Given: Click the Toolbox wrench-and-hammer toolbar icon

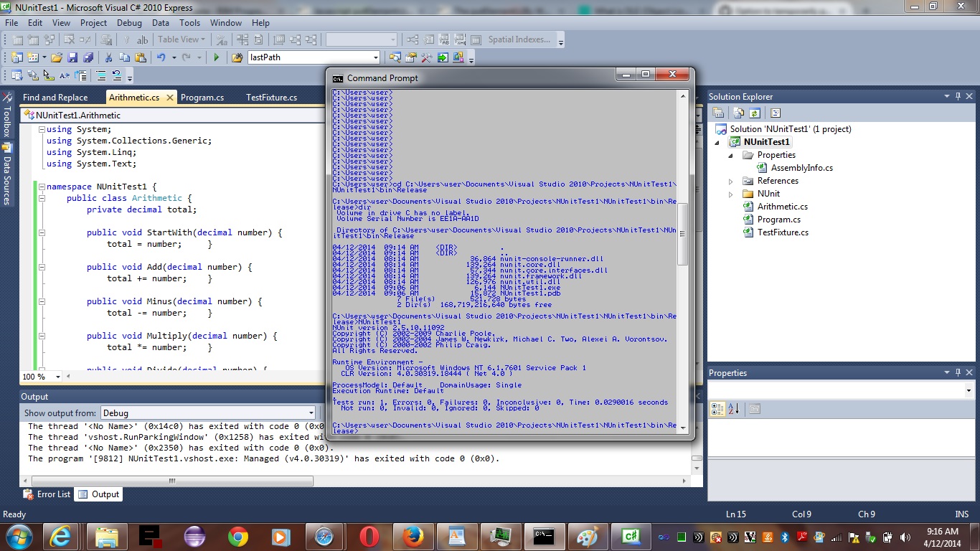Looking at the screenshot, I should (427, 57).
